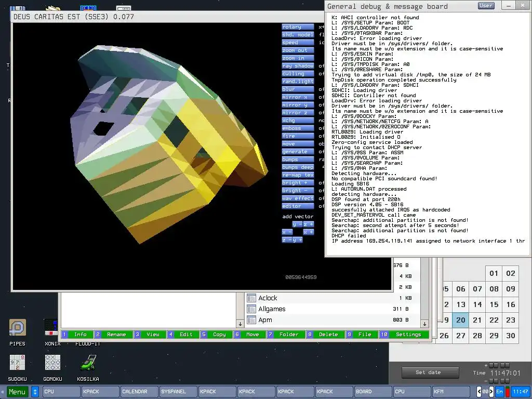Click the rotary button

point(298,27)
